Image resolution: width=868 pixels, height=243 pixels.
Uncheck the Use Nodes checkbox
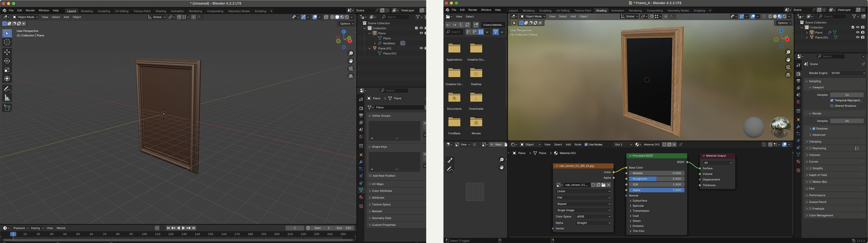click(586, 145)
